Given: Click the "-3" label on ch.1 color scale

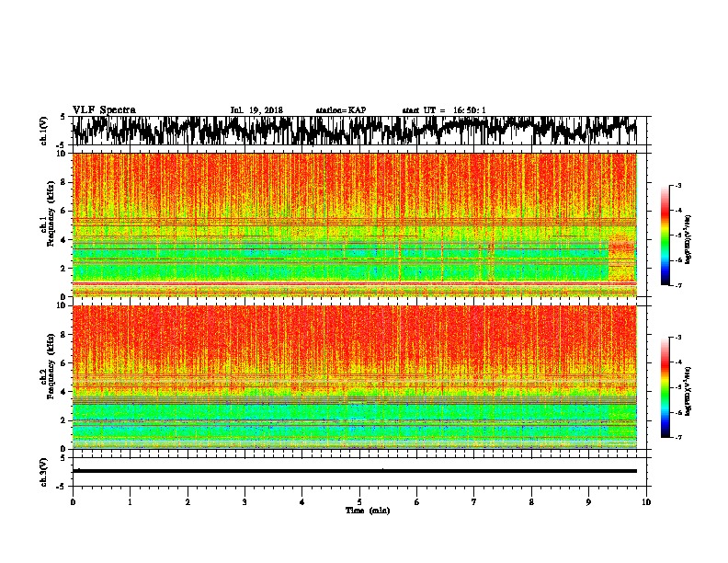Looking at the screenshot, I should pyautogui.click(x=677, y=186).
